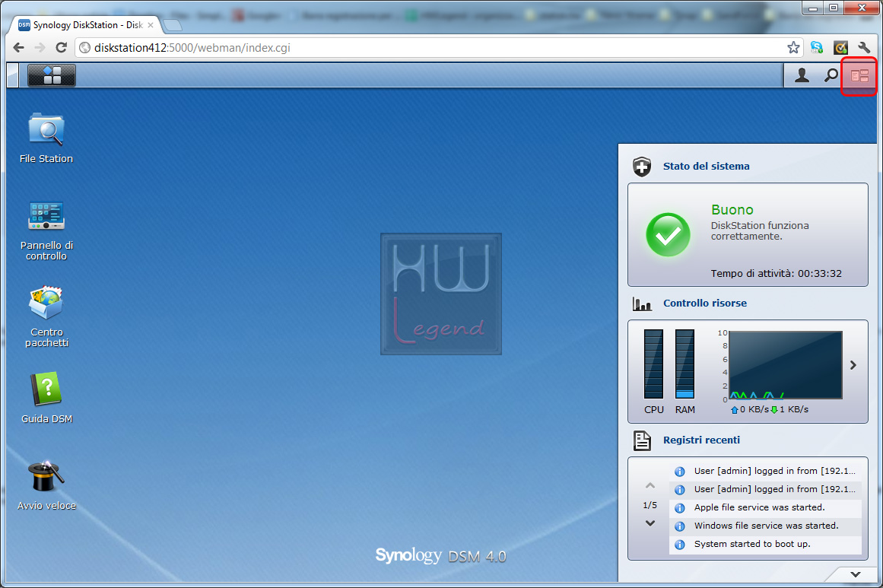Click the CPU usage bar
Image resolution: width=883 pixels, height=588 pixels.
point(653,364)
